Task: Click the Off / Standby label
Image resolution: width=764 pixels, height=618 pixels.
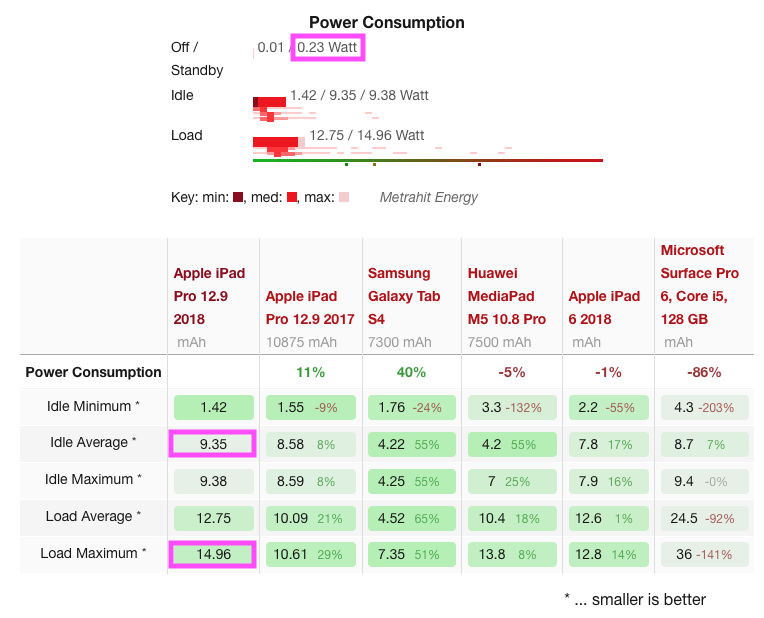Action: coord(197,58)
